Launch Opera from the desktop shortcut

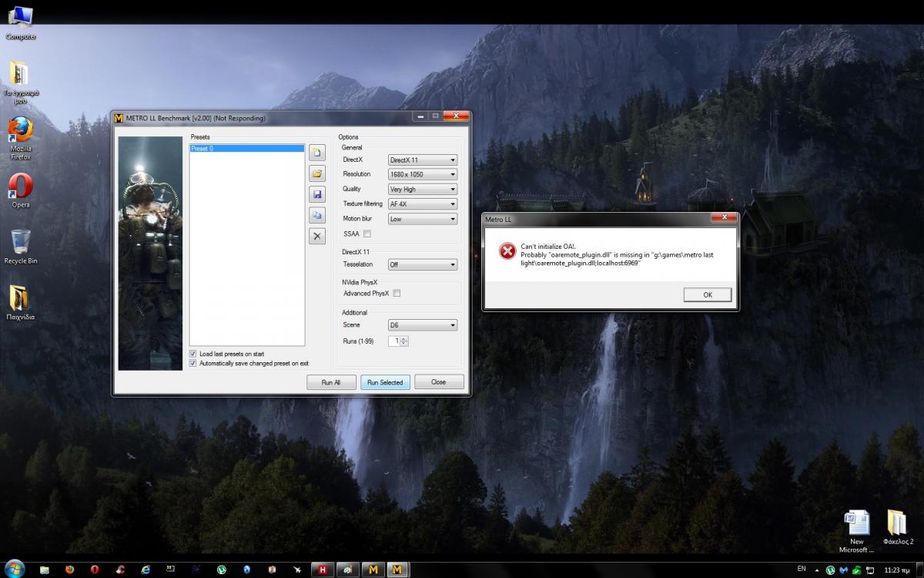coord(21,190)
